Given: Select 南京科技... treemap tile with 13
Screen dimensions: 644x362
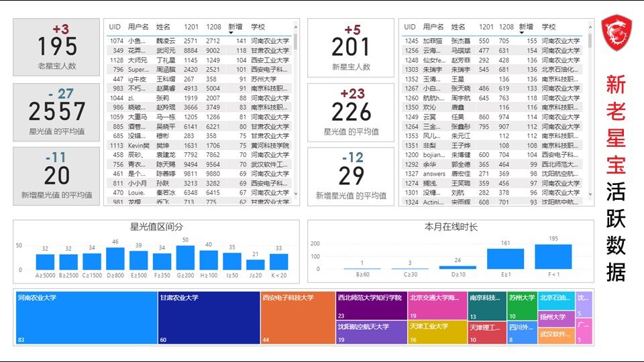Looking at the screenshot, I should tap(487, 306).
